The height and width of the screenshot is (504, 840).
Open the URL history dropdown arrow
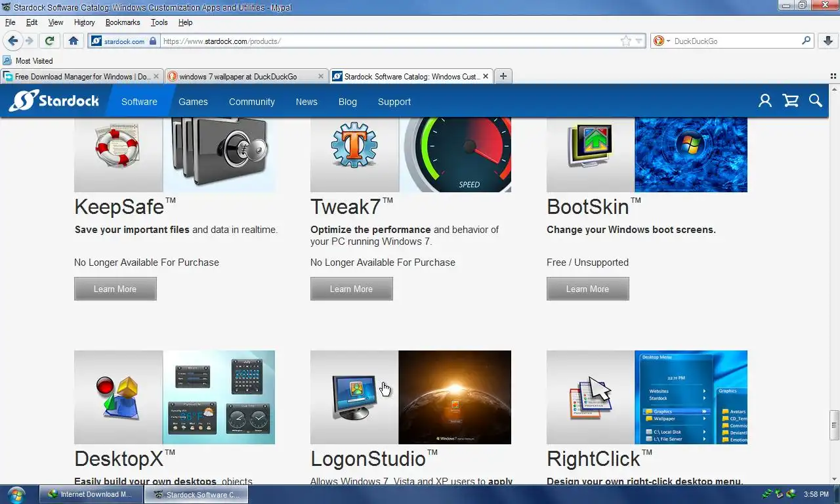click(x=639, y=41)
